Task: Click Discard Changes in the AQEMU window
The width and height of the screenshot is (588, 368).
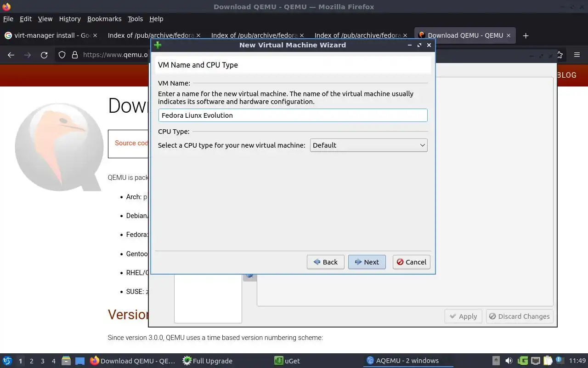Action: (520, 316)
